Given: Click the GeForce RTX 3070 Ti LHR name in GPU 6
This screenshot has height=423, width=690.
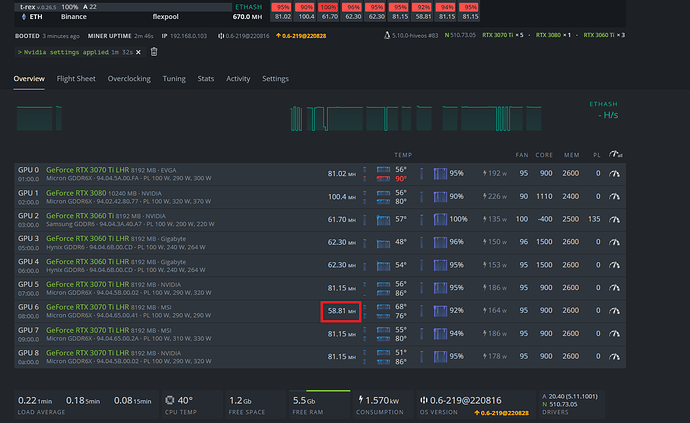Looking at the screenshot, I should pyautogui.click(x=88, y=307).
